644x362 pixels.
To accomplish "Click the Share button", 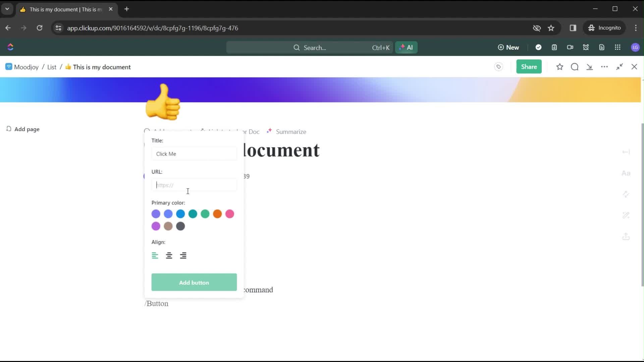I will (x=529, y=67).
